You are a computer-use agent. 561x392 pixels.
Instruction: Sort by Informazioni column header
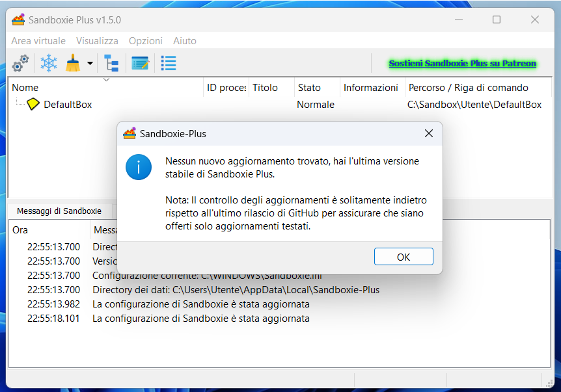point(372,88)
